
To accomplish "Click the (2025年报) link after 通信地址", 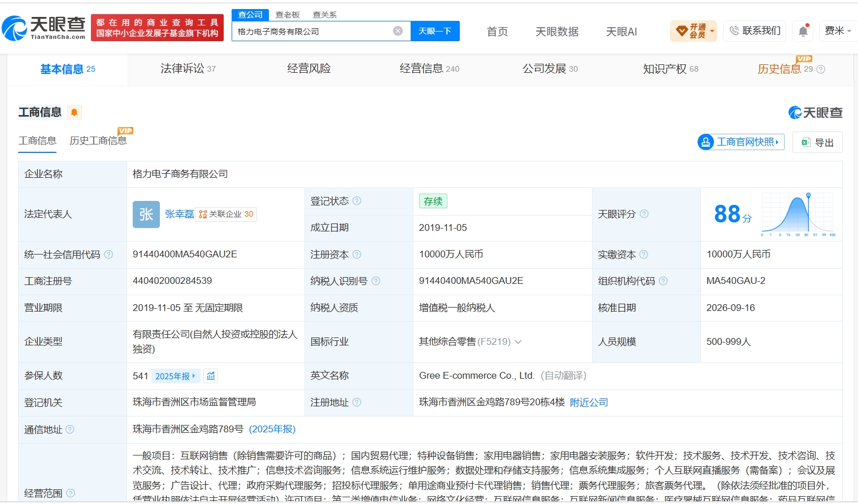I will (272, 430).
